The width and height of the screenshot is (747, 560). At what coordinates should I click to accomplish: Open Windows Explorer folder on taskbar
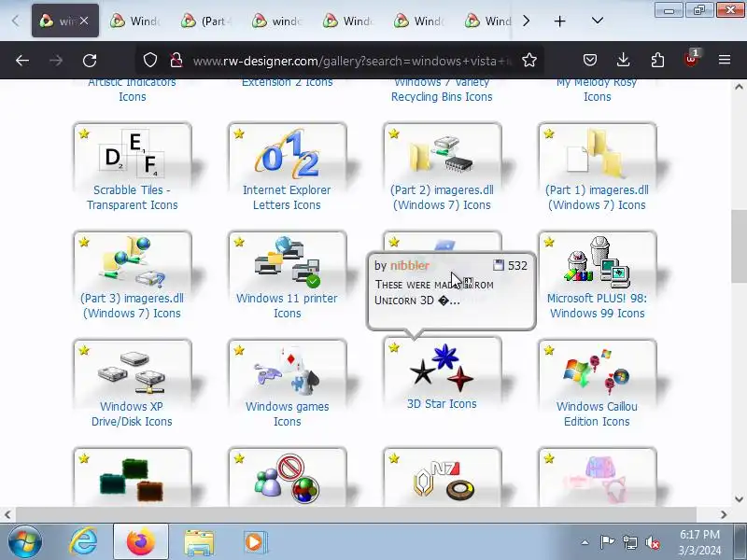coord(199,542)
